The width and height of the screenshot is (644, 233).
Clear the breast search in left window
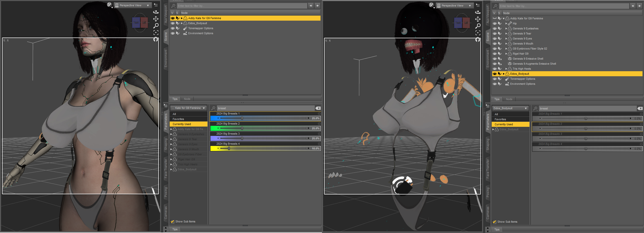tap(318, 108)
